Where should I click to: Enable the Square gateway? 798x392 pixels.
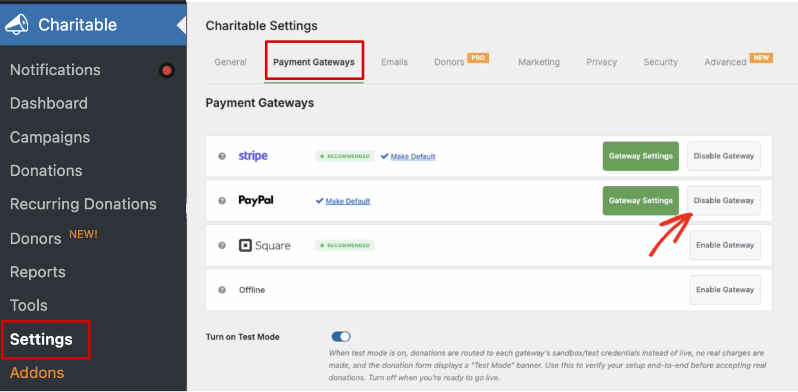[x=725, y=245]
